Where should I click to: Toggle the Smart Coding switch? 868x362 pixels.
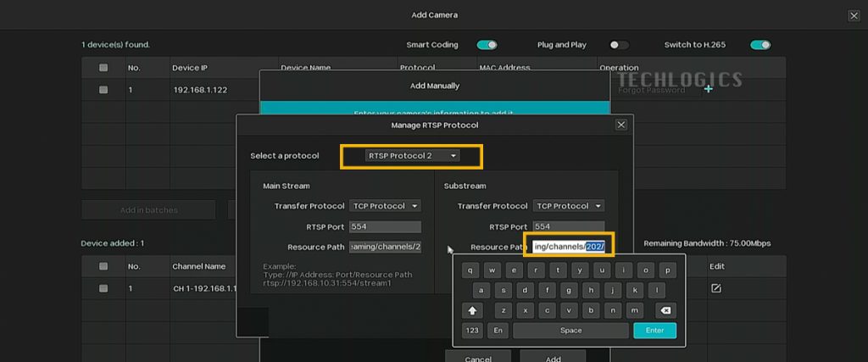click(487, 45)
